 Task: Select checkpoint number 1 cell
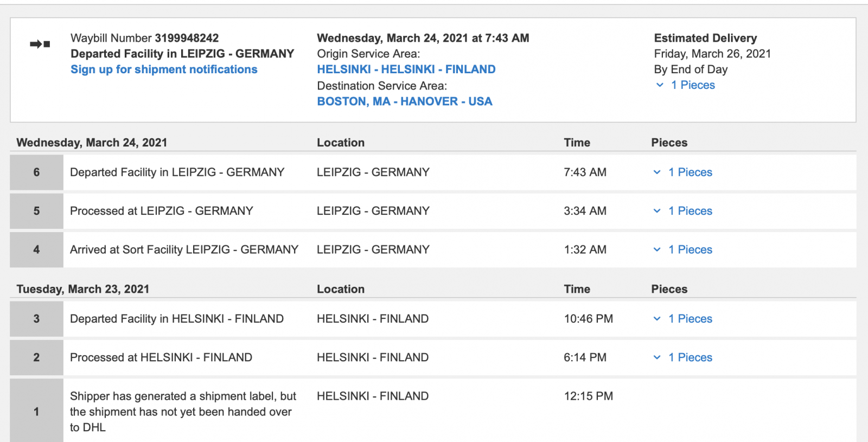pyautogui.click(x=36, y=411)
